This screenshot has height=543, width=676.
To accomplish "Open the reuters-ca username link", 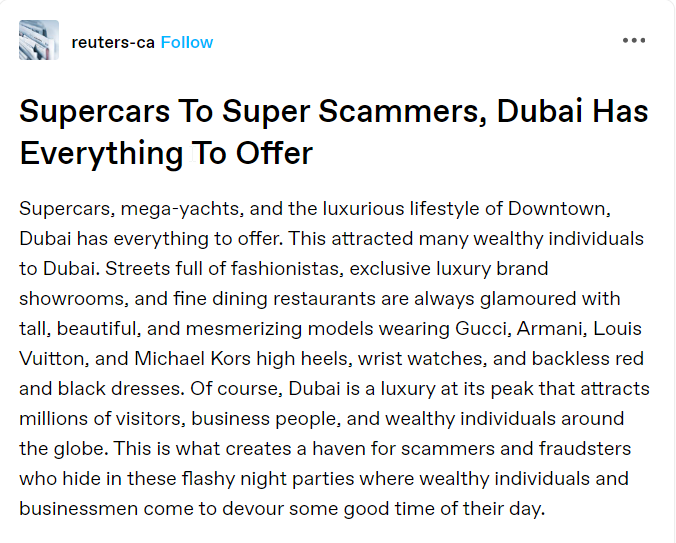I will pyautogui.click(x=113, y=42).
